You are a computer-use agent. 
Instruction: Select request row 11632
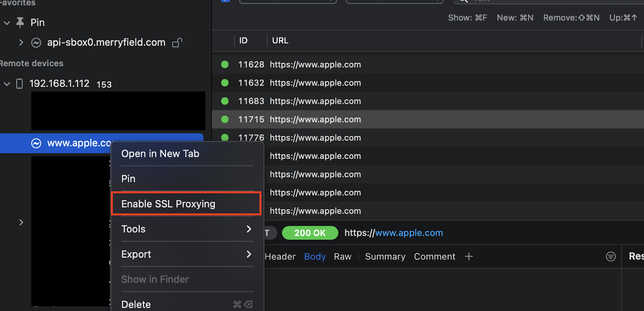point(428,83)
